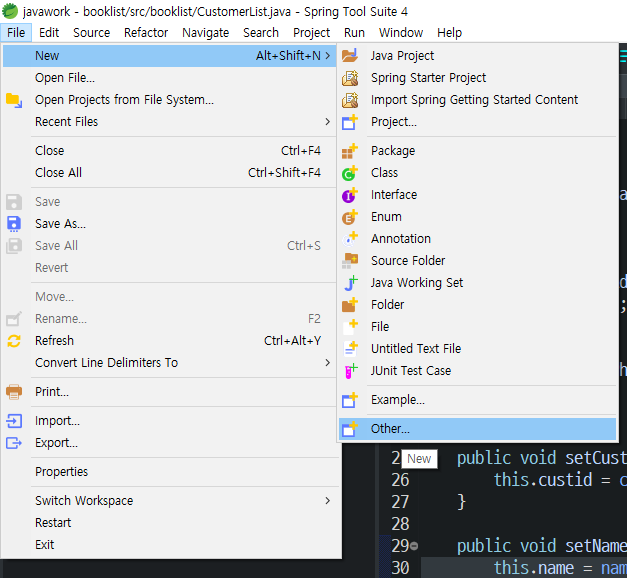627x578 pixels.
Task: Open the Search menu
Action: [261, 32]
